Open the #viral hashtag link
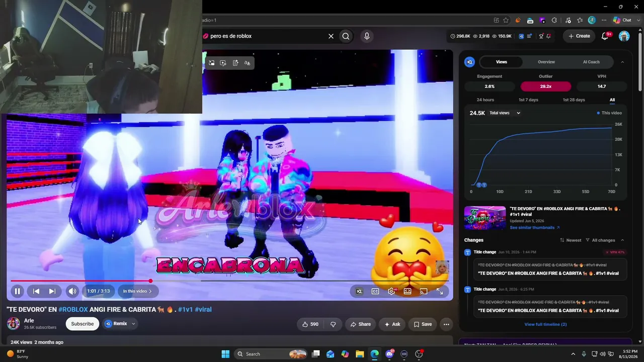The width and height of the screenshot is (644, 362). pyautogui.click(x=203, y=310)
